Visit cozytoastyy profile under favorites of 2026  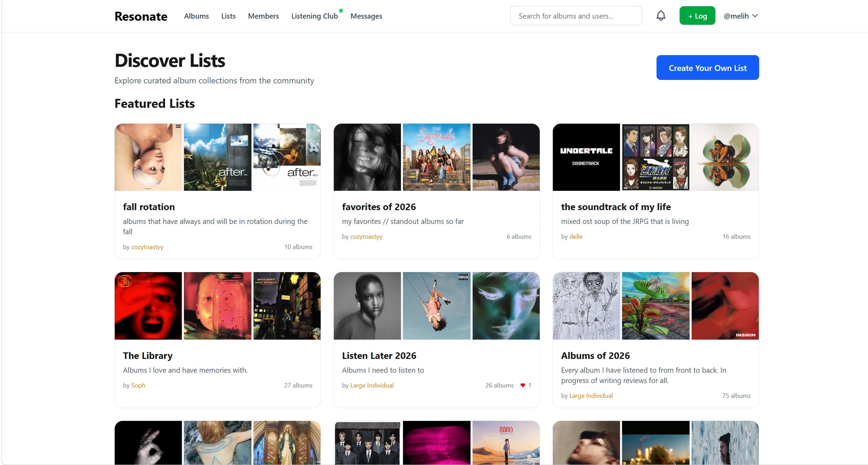[366, 237]
